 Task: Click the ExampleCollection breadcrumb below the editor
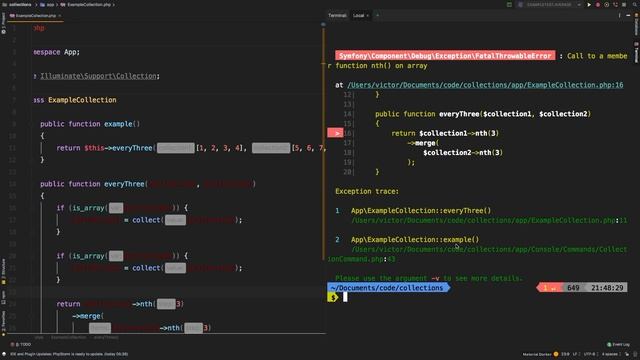tap(68, 338)
